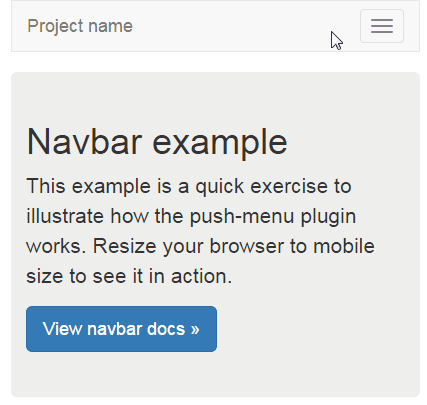Open the View navbar docs button

point(121,329)
